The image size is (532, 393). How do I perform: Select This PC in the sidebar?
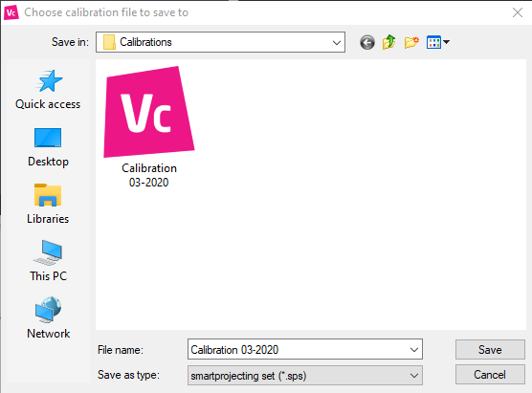pyautogui.click(x=48, y=261)
